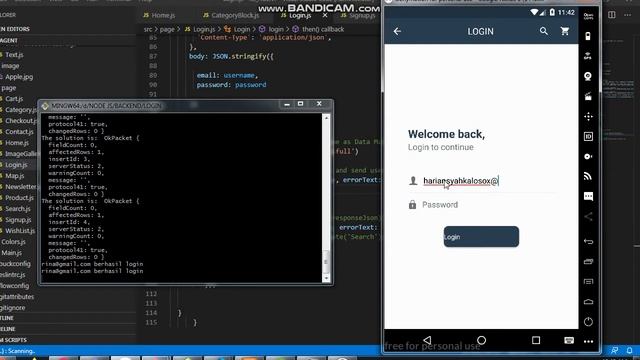Viewport: 640px width, 360px height.
Task: Tap the back arrow in Login header
Action: 397,31
